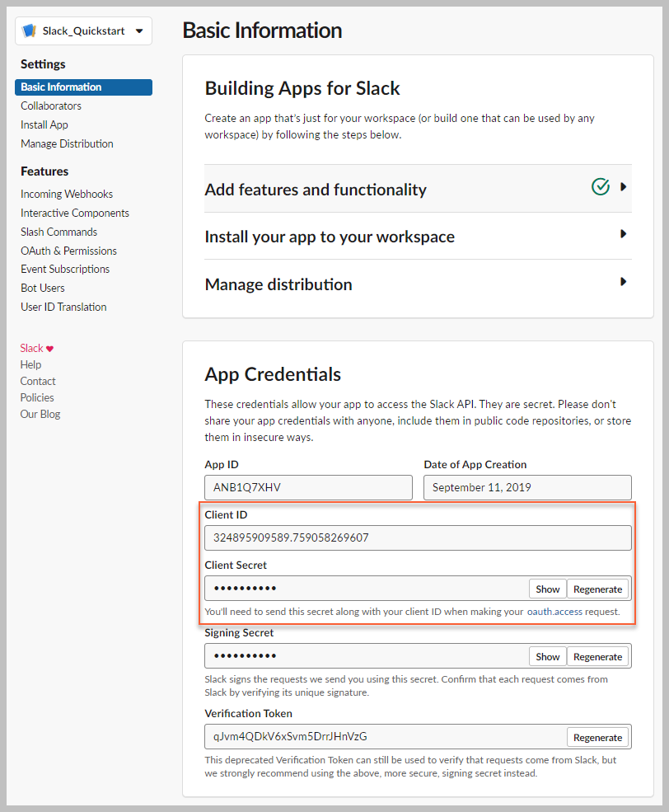Viewport: 669px width, 812px height.
Task: Open the oauth.access link
Action: [x=554, y=612]
